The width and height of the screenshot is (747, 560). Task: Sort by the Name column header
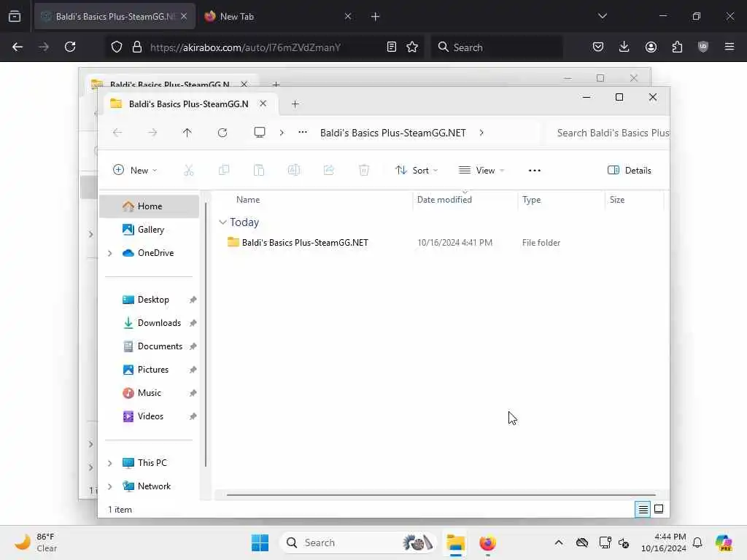(248, 200)
